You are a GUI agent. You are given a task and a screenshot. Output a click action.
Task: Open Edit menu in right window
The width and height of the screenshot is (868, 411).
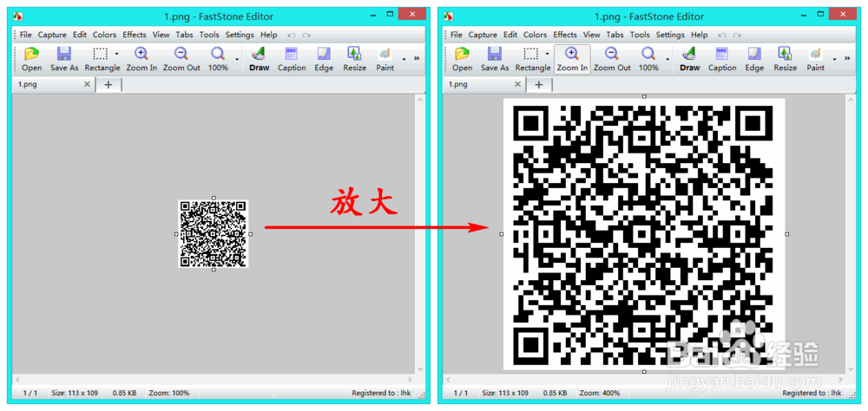coord(510,35)
